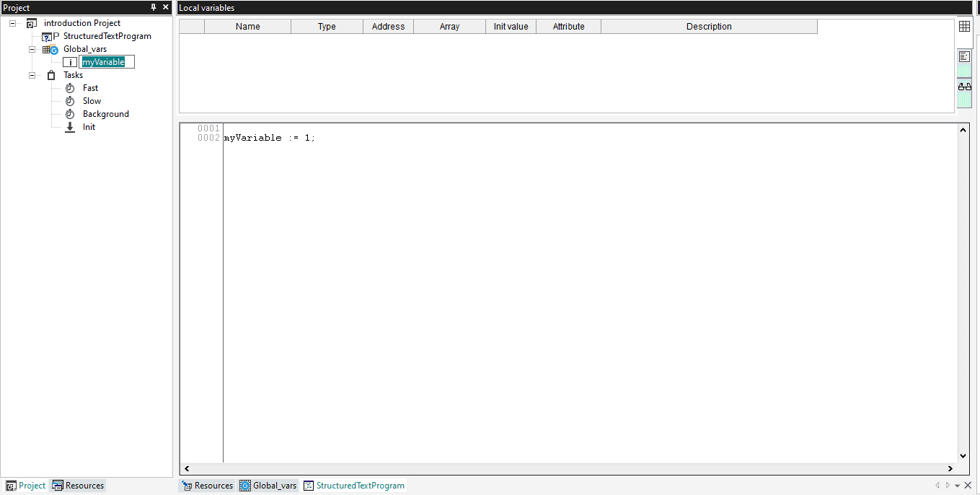980x495 pixels.
Task: Click in the myVariable rename text field
Action: click(x=106, y=62)
